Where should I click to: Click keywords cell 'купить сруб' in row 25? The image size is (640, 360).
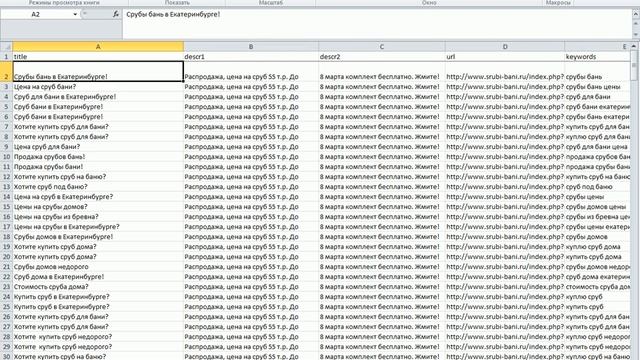(598, 307)
